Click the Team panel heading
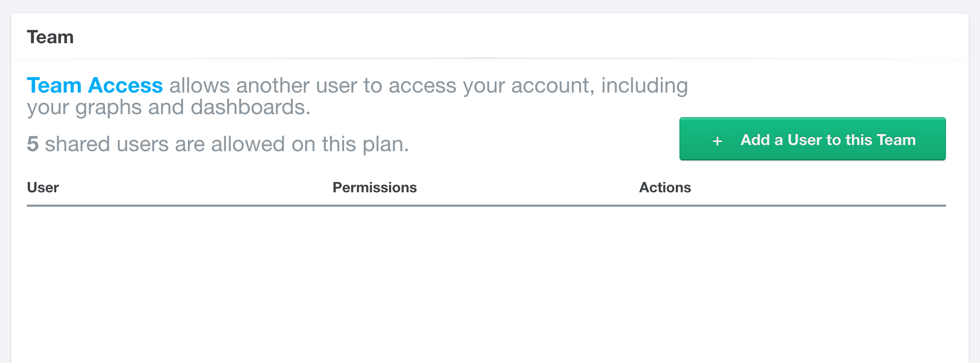The height and width of the screenshot is (363, 980). [50, 37]
